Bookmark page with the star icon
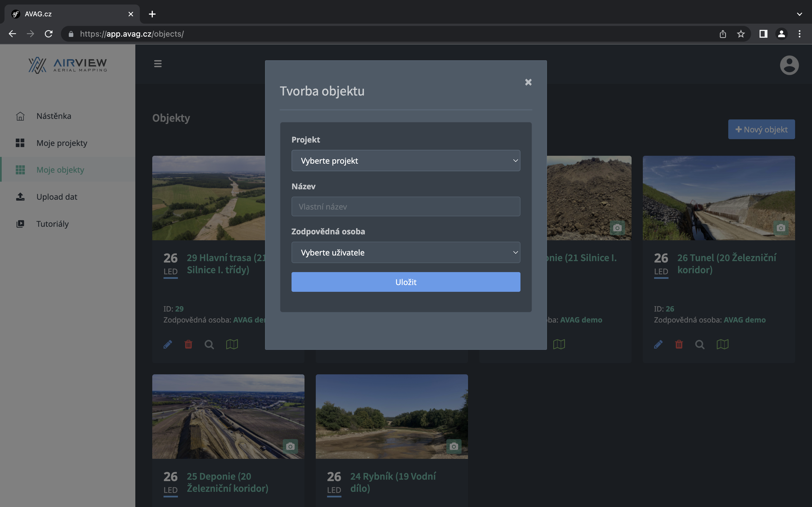Image resolution: width=812 pixels, height=507 pixels. (x=741, y=34)
